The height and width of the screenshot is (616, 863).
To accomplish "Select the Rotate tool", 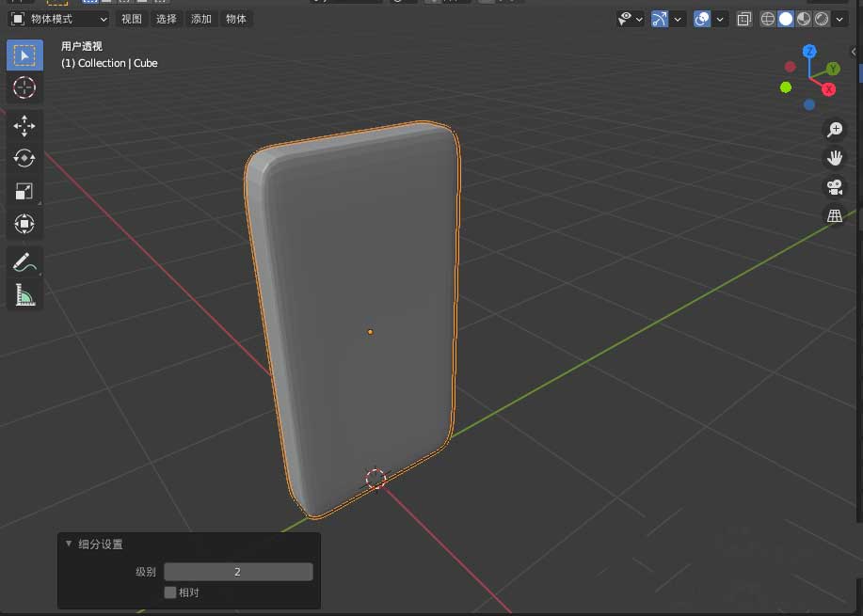I will click(x=24, y=158).
